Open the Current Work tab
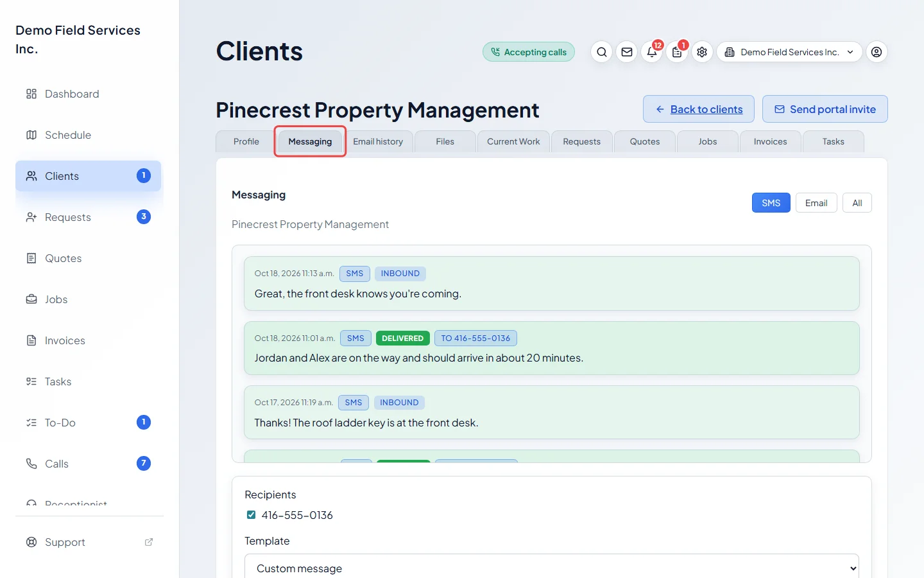Screen dimensions: 924x578 coord(513,141)
